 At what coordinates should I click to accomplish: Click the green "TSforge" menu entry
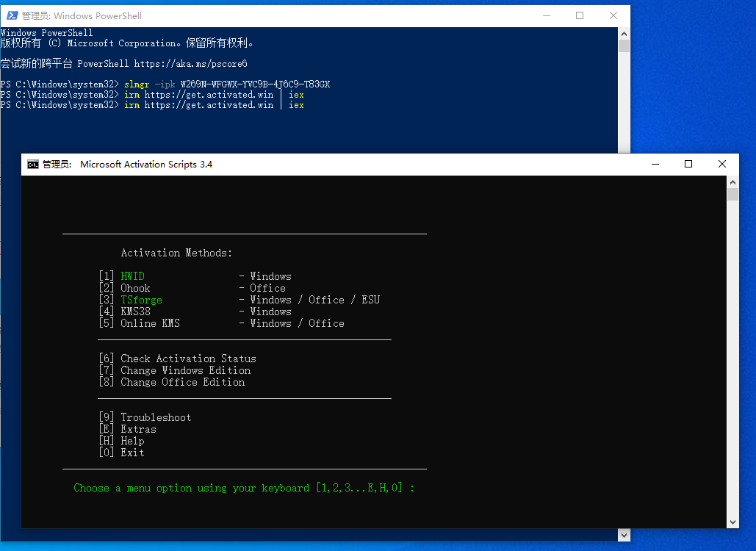click(x=141, y=300)
